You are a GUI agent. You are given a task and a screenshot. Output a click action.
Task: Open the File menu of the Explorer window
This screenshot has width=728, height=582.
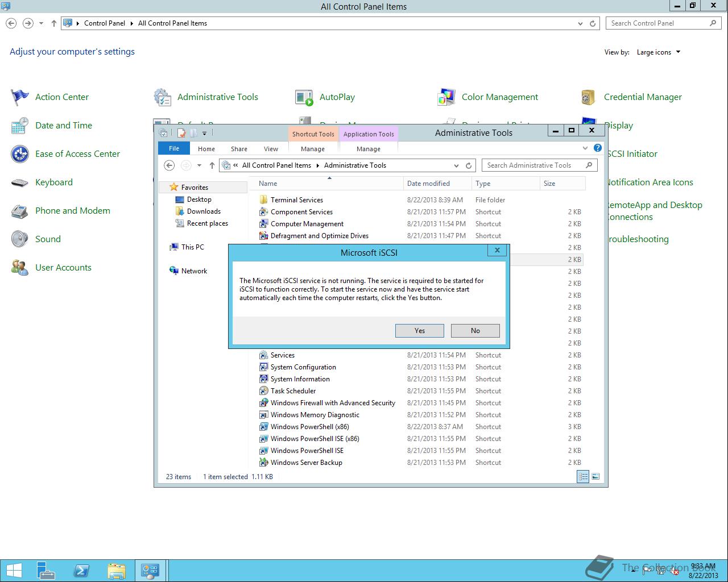173,148
